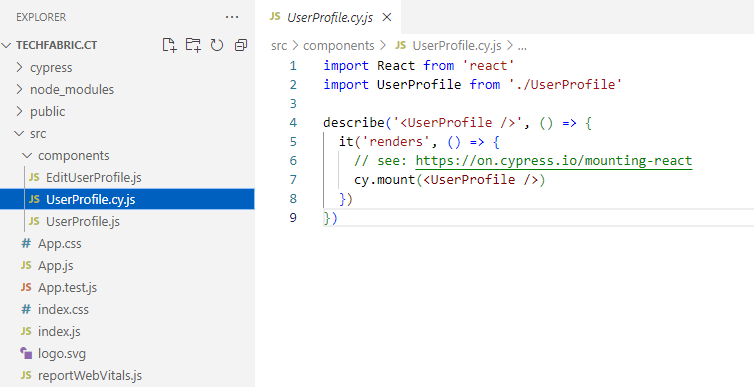
Task: Open EditUserProfile.js in the file tree
Action: point(127,177)
